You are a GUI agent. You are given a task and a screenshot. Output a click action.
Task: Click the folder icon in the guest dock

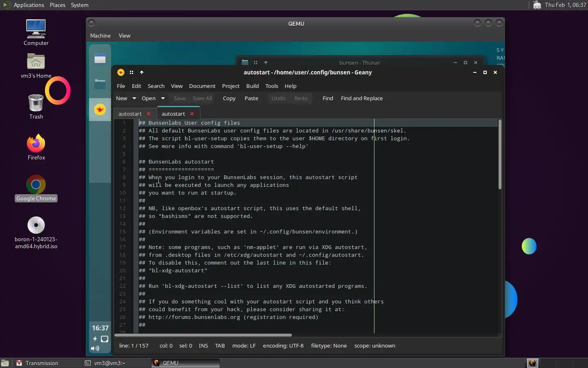(100, 84)
